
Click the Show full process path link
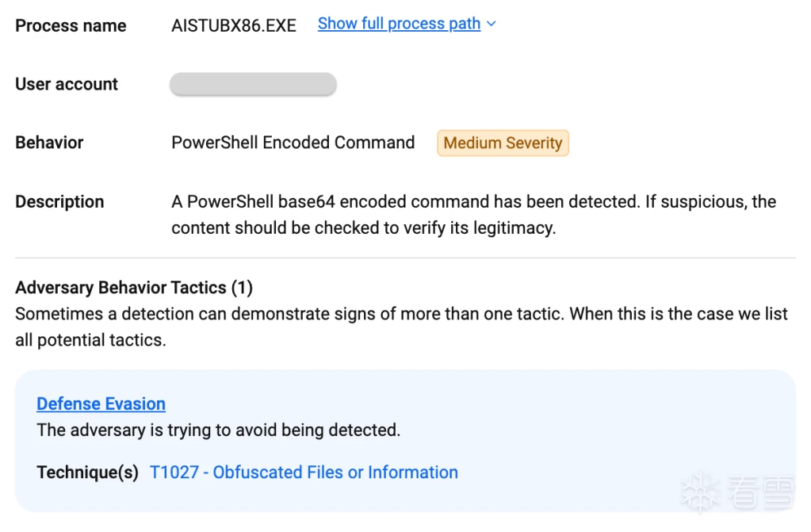399,24
